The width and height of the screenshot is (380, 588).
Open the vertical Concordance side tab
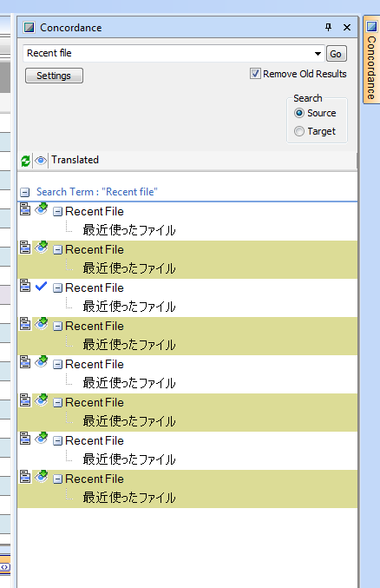point(371,60)
